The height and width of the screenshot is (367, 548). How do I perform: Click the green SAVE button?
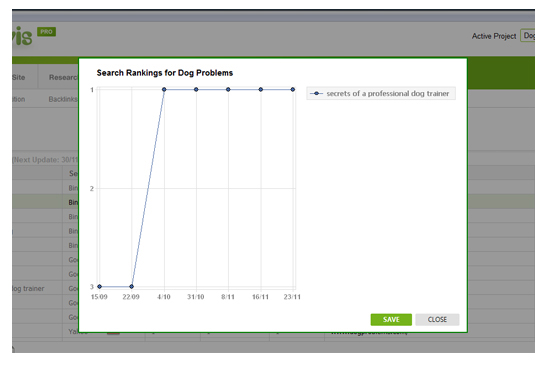[391, 319]
